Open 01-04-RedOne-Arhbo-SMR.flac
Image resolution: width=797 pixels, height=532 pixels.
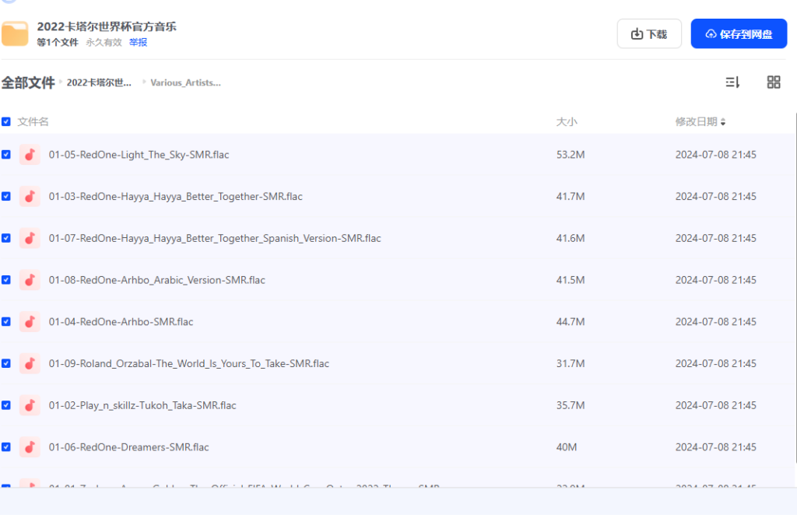click(121, 322)
